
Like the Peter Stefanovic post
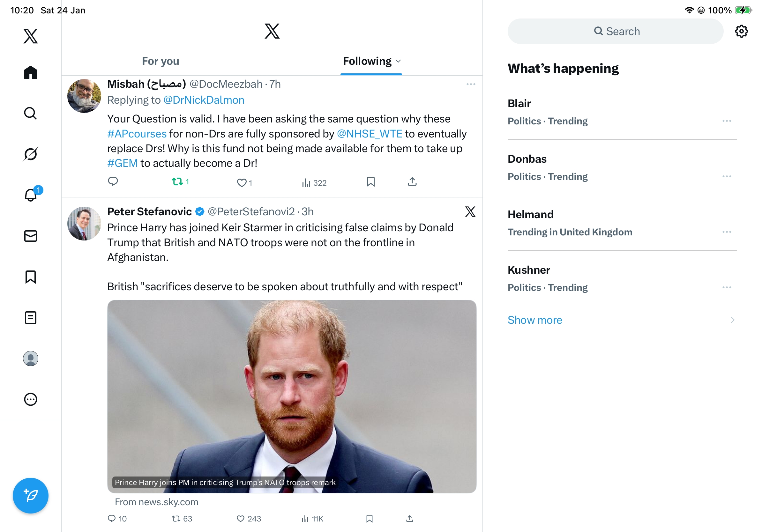pyautogui.click(x=240, y=518)
